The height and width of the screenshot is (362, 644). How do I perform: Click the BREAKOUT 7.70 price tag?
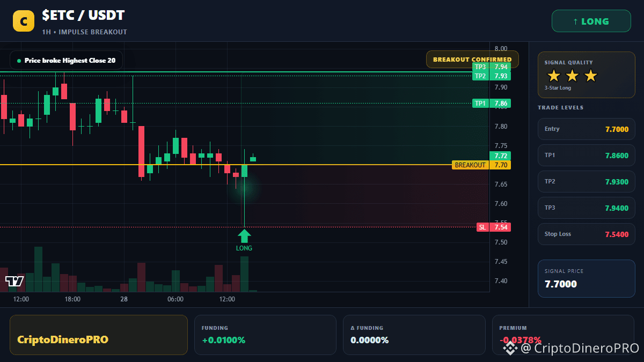click(x=481, y=165)
